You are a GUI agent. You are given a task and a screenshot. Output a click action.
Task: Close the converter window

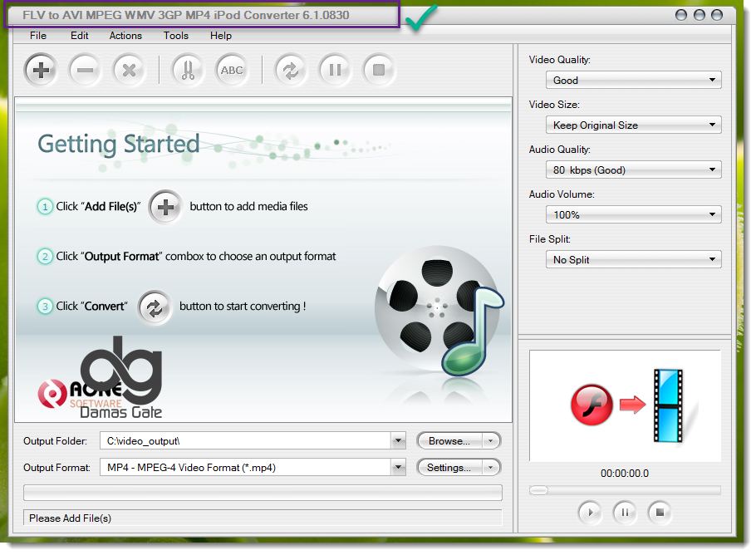click(x=717, y=15)
